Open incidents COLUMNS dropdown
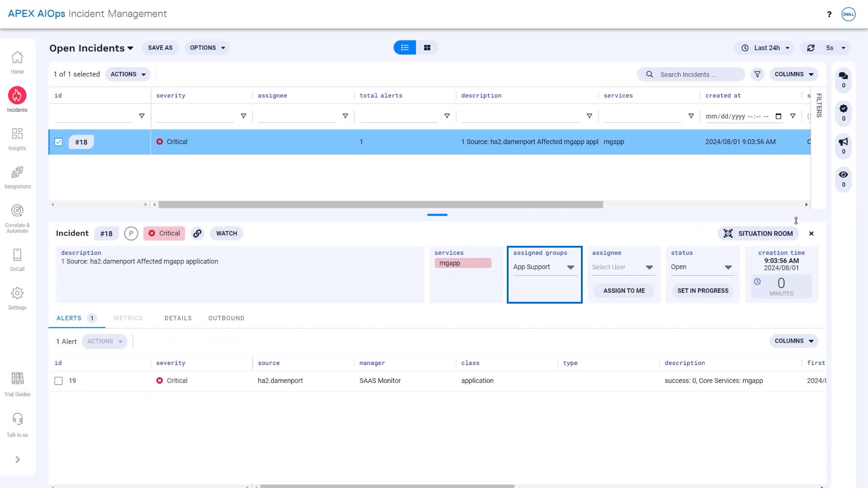Image resolution: width=868 pixels, height=488 pixels. click(794, 74)
